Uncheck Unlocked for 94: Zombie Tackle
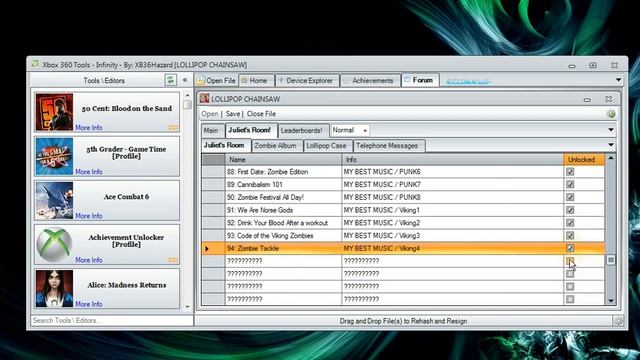The image size is (640, 360). (570, 248)
